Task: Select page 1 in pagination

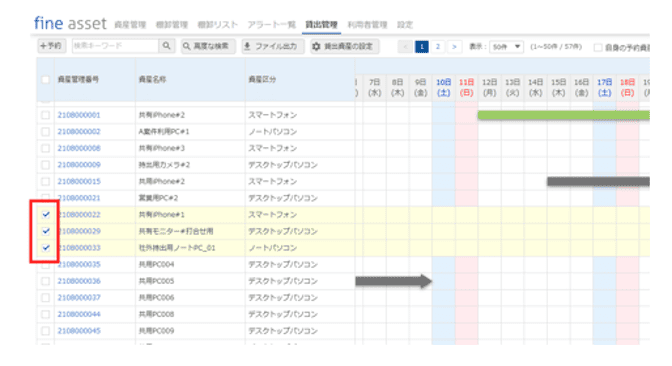Action: (x=422, y=46)
